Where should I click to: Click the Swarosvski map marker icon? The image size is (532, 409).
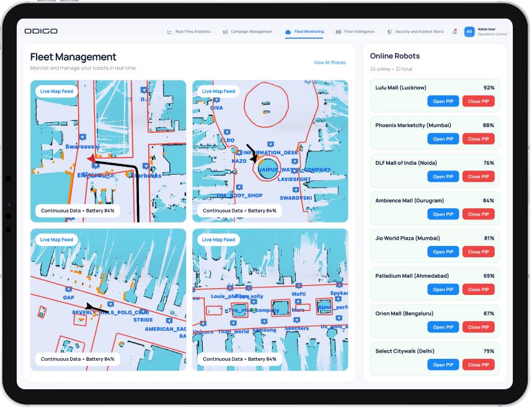tap(83, 138)
